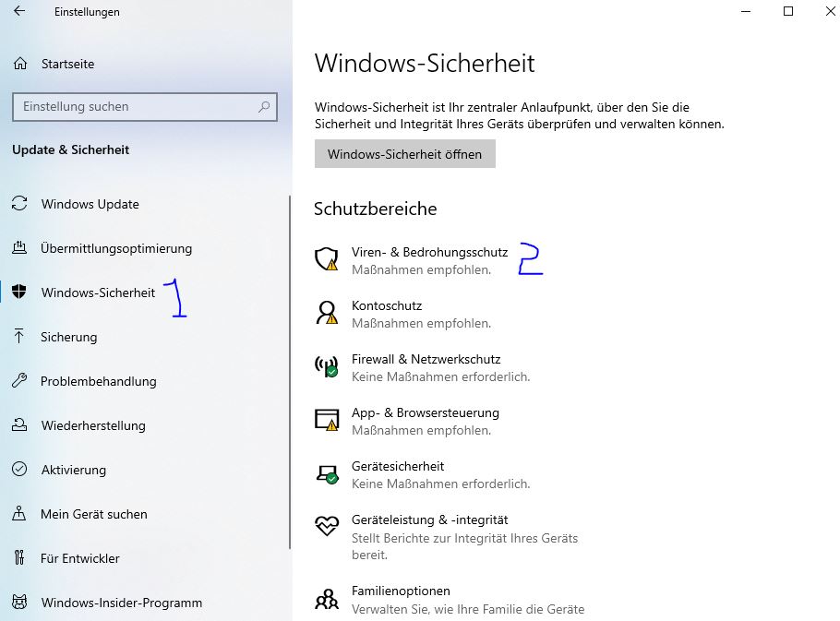Click the search magnifier icon

(264, 106)
